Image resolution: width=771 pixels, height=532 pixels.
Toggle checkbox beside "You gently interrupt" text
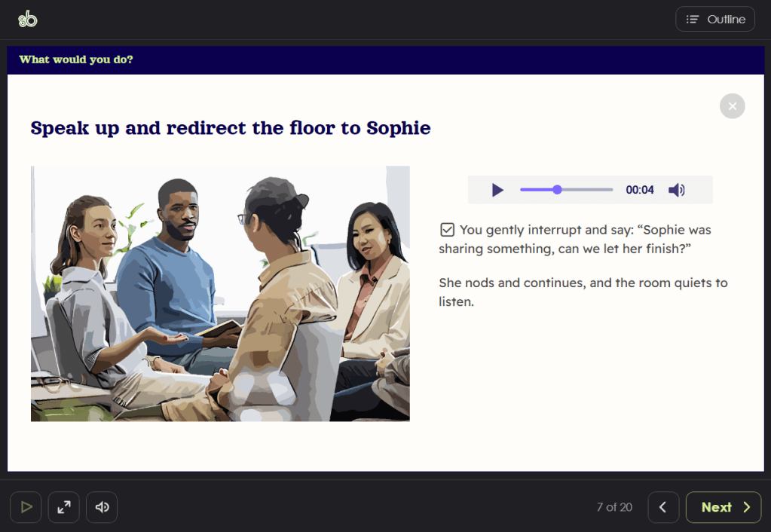448,230
